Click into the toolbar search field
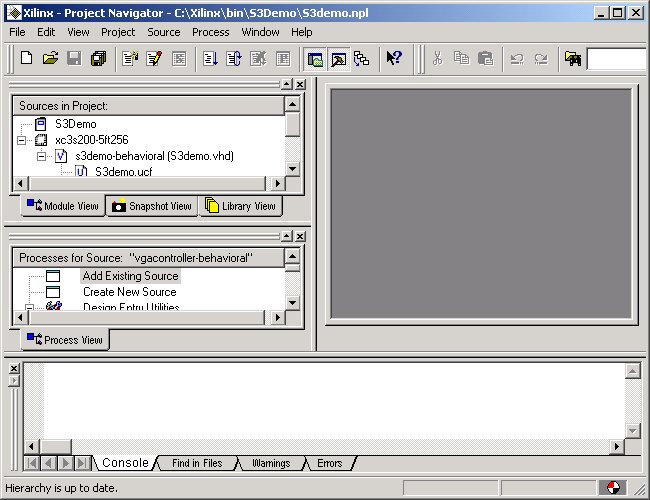Viewport: 650px width, 500px height. click(x=618, y=59)
